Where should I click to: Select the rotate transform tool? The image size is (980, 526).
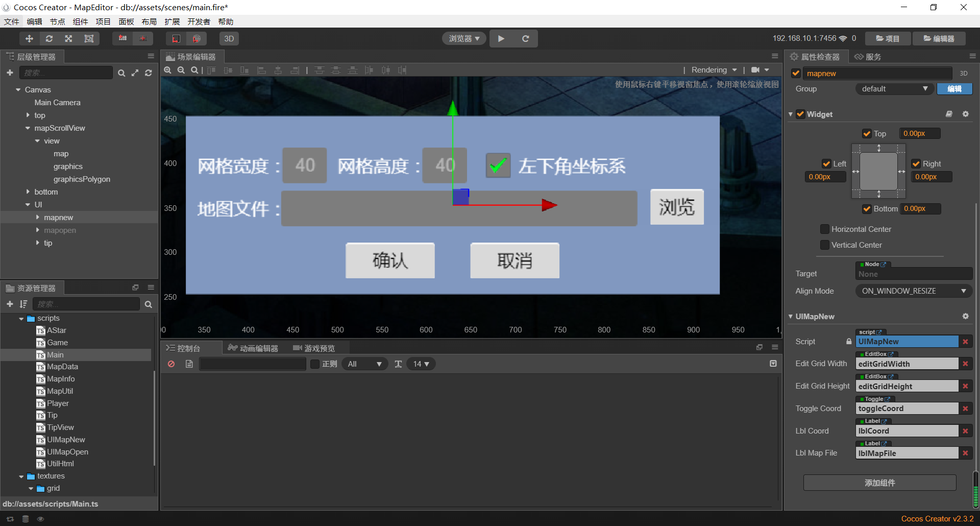tap(49, 39)
